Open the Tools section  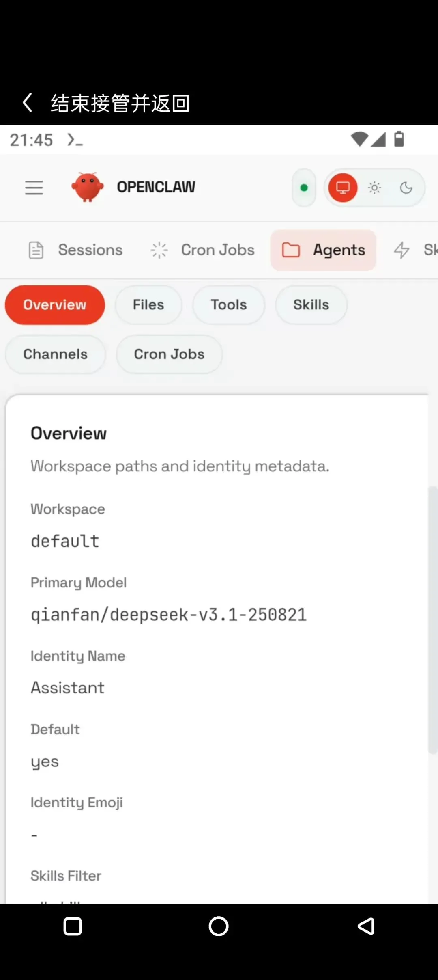click(229, 305)
